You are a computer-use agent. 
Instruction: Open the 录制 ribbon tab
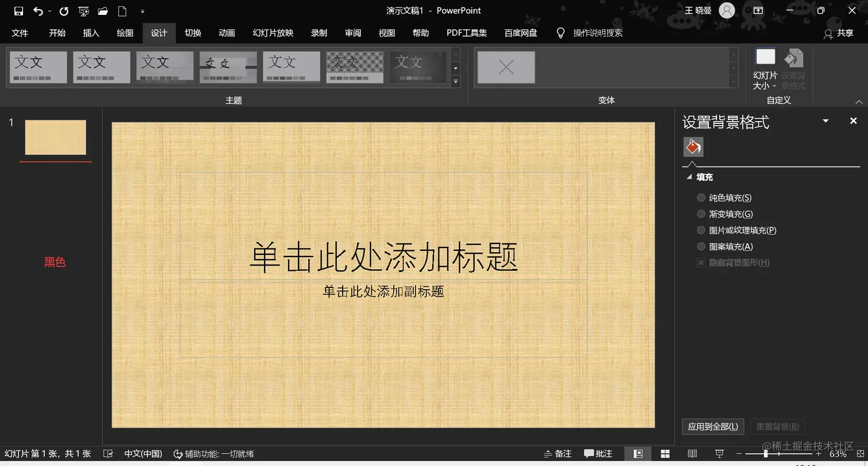point(319,33)
